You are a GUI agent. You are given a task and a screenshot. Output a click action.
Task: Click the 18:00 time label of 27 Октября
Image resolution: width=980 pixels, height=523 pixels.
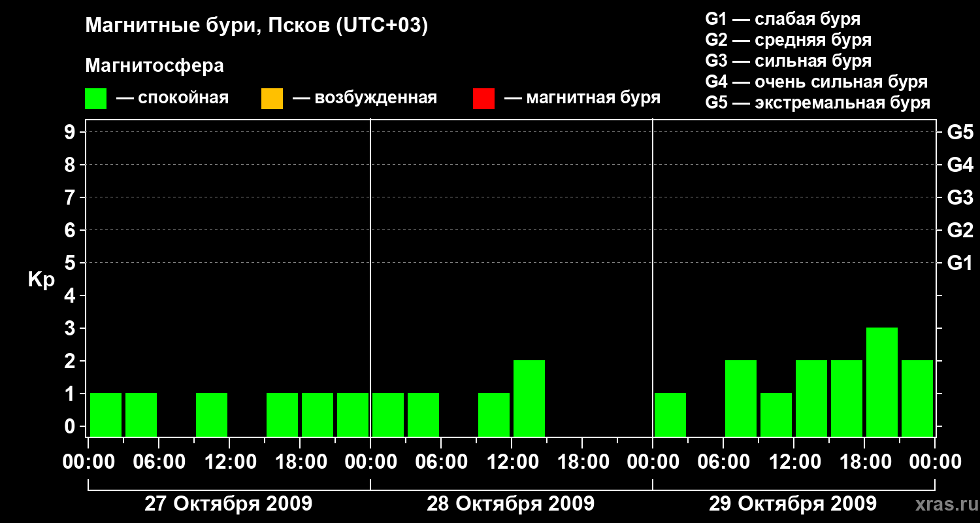pos(300,462)
